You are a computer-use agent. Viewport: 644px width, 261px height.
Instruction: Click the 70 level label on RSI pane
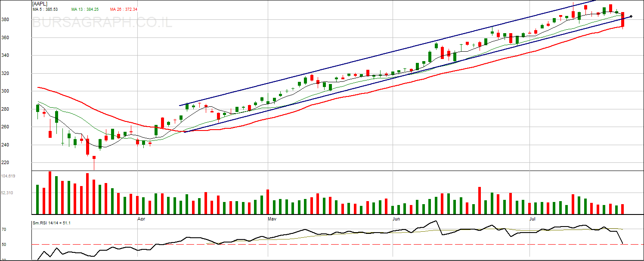tap(3, 230)
